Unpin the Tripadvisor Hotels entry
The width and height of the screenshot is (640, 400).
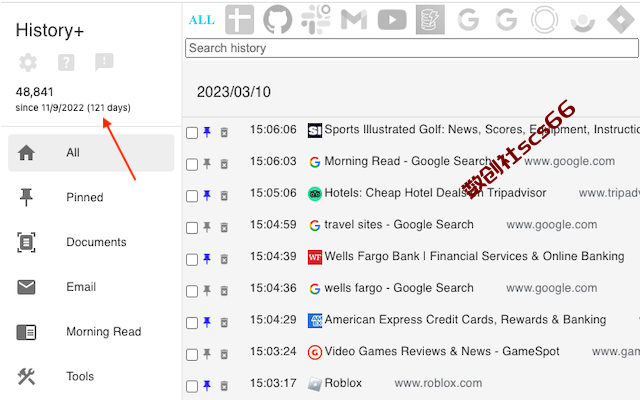(207, 196)
